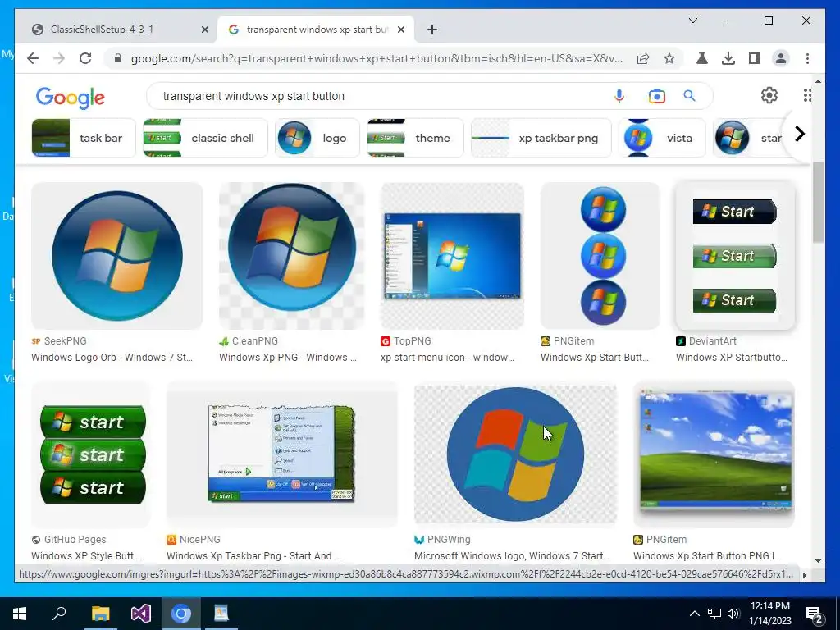The width and height of the screenshot is (840, 630).
Task: Go back to the previous page
Action: point(33,58)
